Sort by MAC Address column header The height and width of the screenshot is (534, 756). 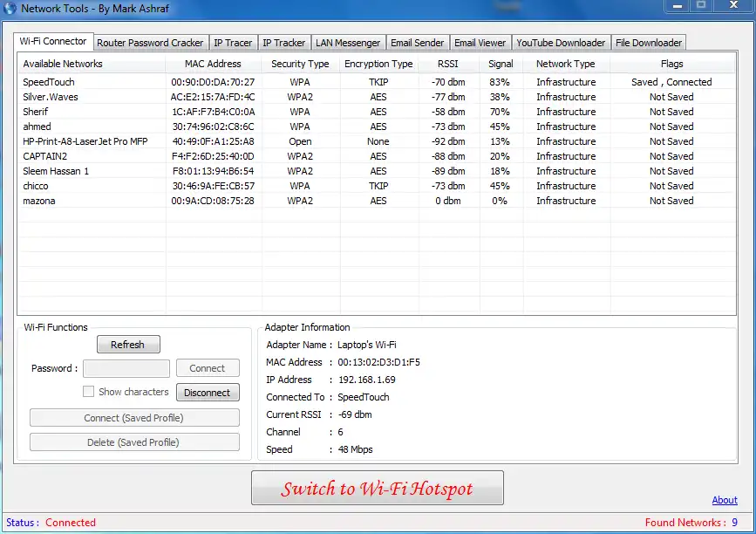point(213,64)
